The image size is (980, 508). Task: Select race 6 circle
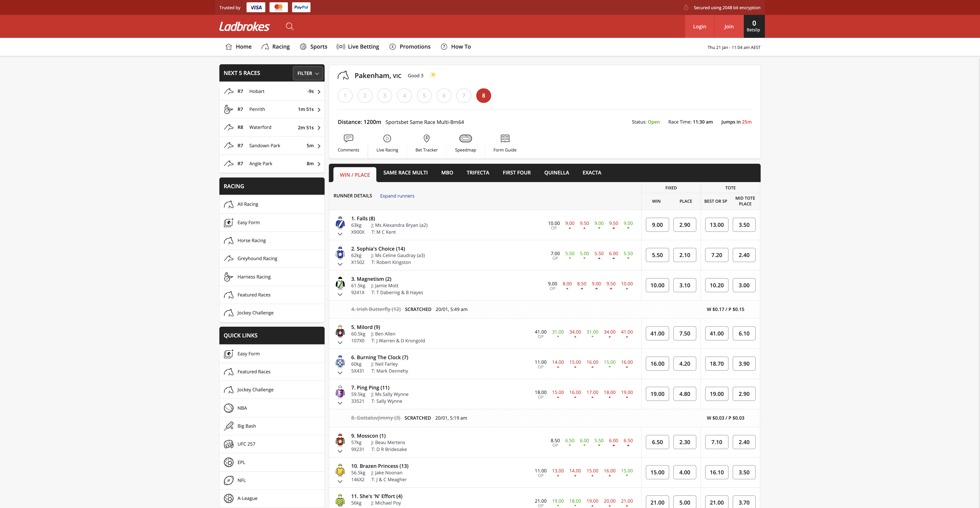[x=444, y=95]
